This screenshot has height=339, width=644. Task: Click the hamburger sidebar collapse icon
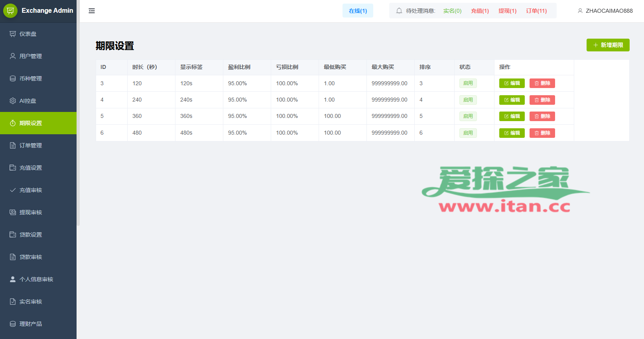[92, 11]
